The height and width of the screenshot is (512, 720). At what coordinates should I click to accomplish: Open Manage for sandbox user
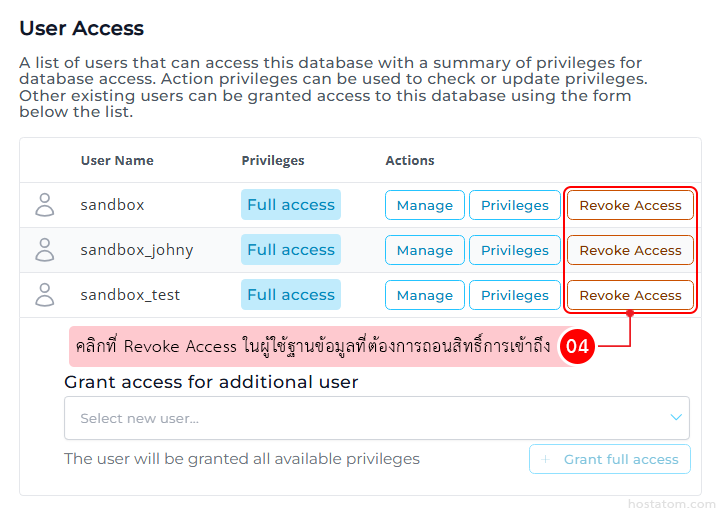point(424,205)
